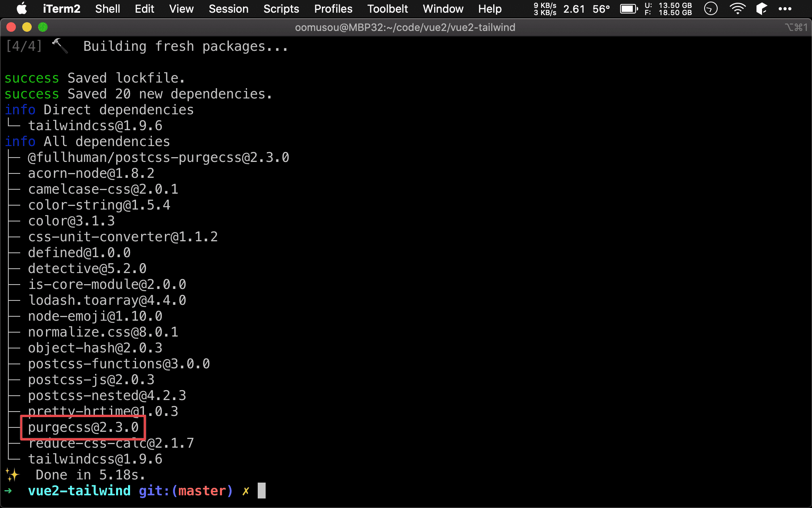Click the acorn-node@1.8.2 entry
This screenshot has height=508, width=812.
tap(91, 173)
